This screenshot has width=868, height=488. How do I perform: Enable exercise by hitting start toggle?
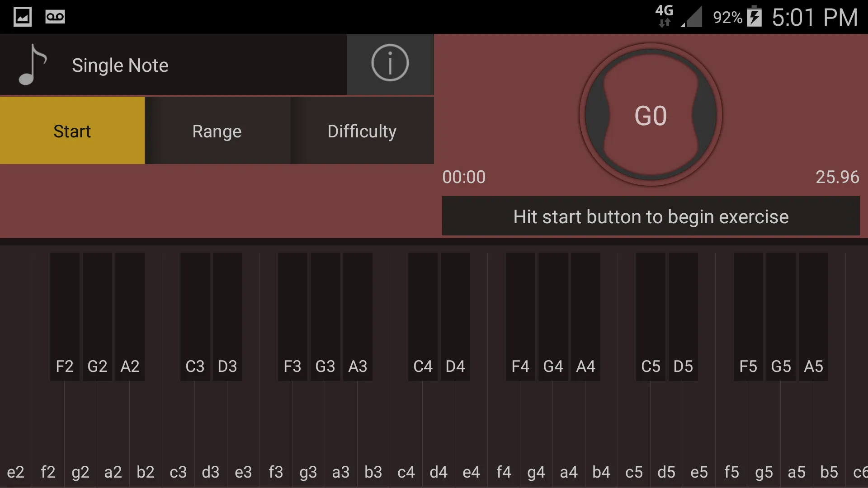(x=72, y=131)
